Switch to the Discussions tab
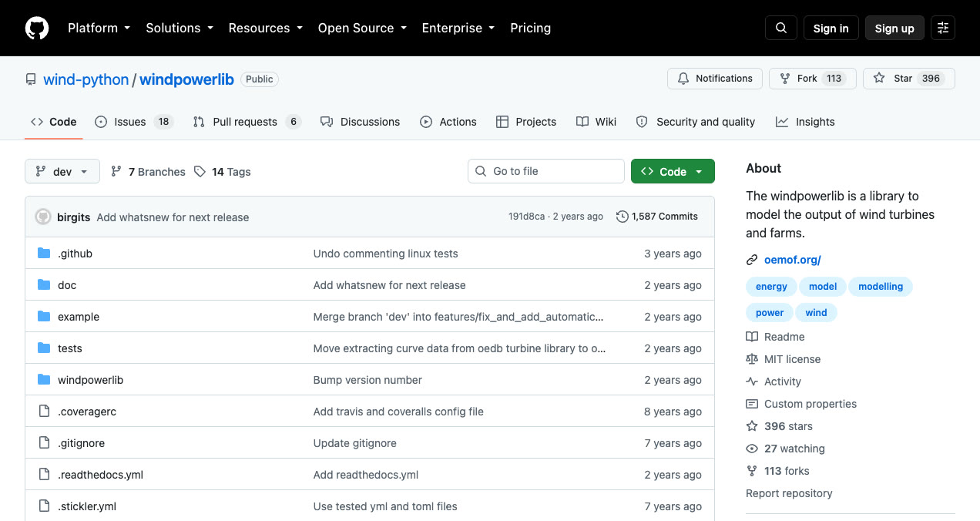980x521 pixels. [361, 122]
